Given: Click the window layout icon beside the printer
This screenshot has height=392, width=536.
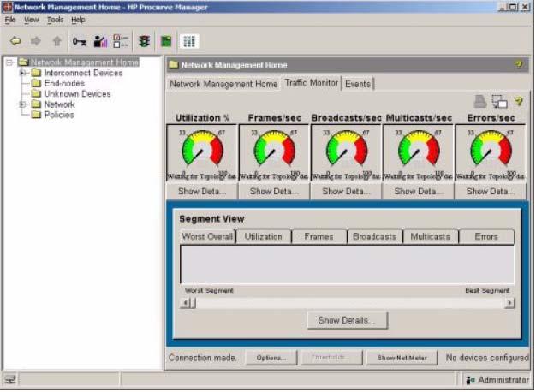Looking at the screenshot, I should [499, 102].
